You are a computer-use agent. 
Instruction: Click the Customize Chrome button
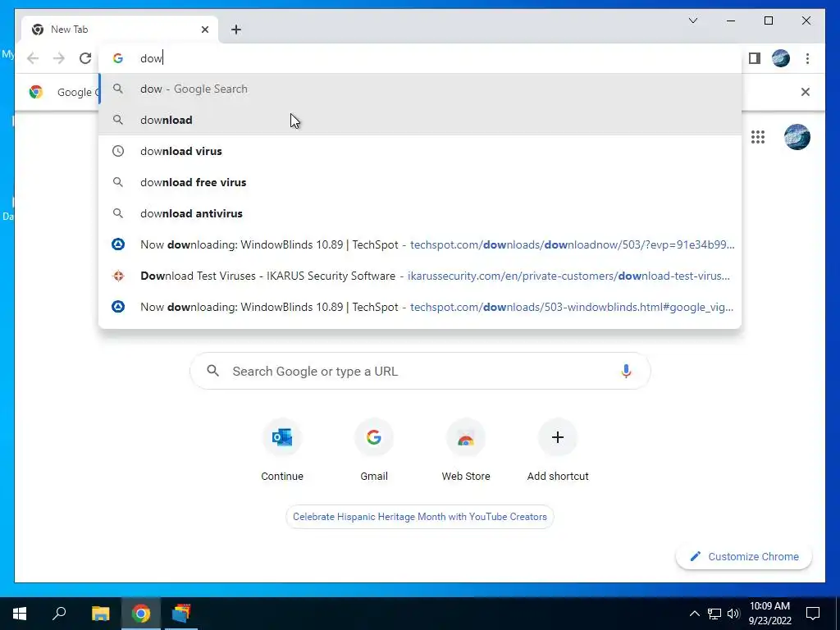[x=743, y=557]
